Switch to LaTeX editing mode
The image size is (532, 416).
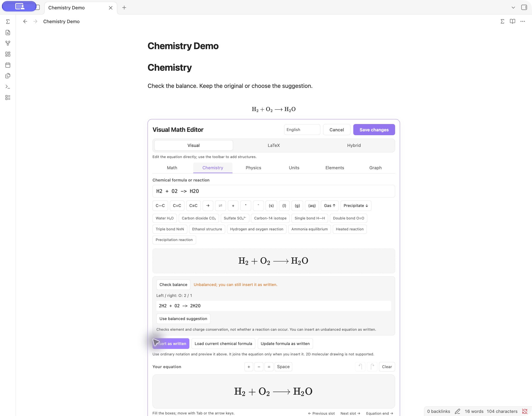click(274, 145)
